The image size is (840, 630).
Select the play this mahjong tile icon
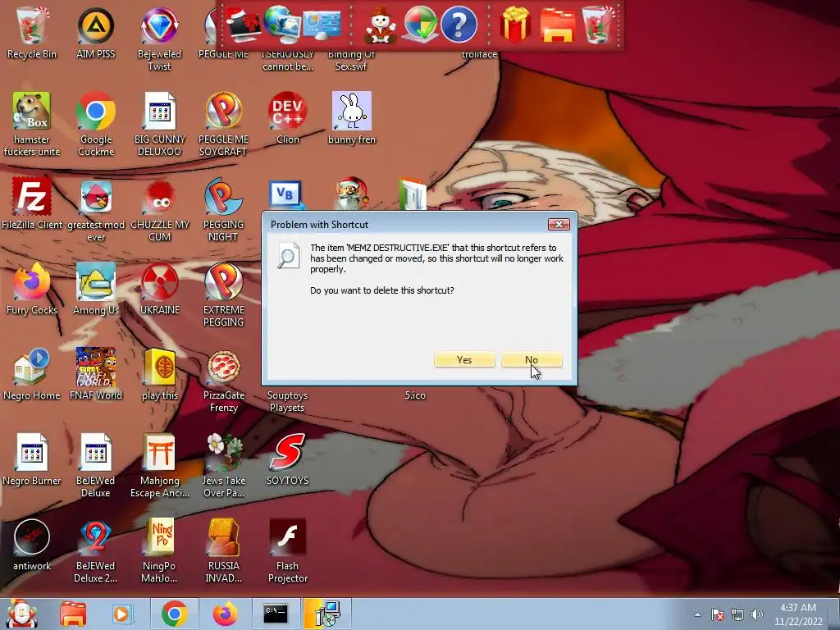tap(160, 374)
